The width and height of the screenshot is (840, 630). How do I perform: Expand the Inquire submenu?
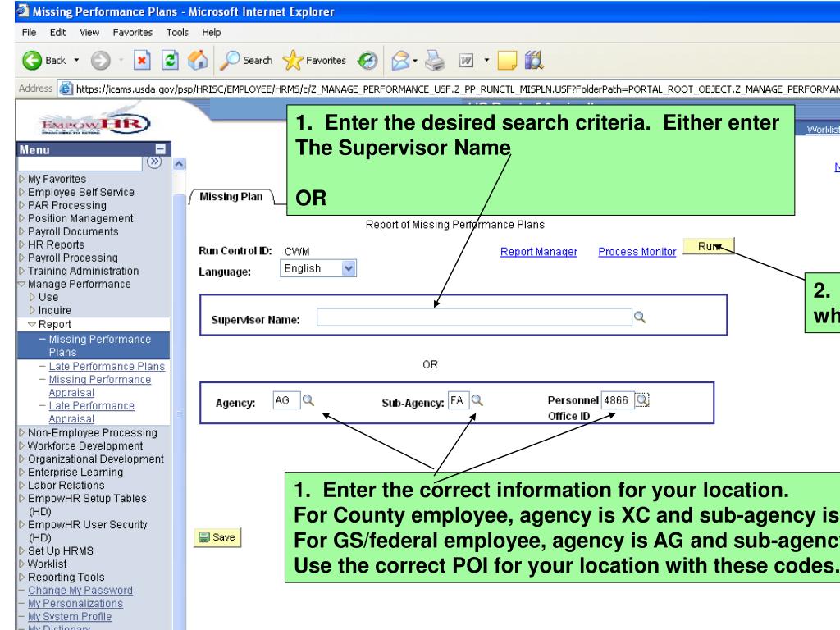(54, 310)
